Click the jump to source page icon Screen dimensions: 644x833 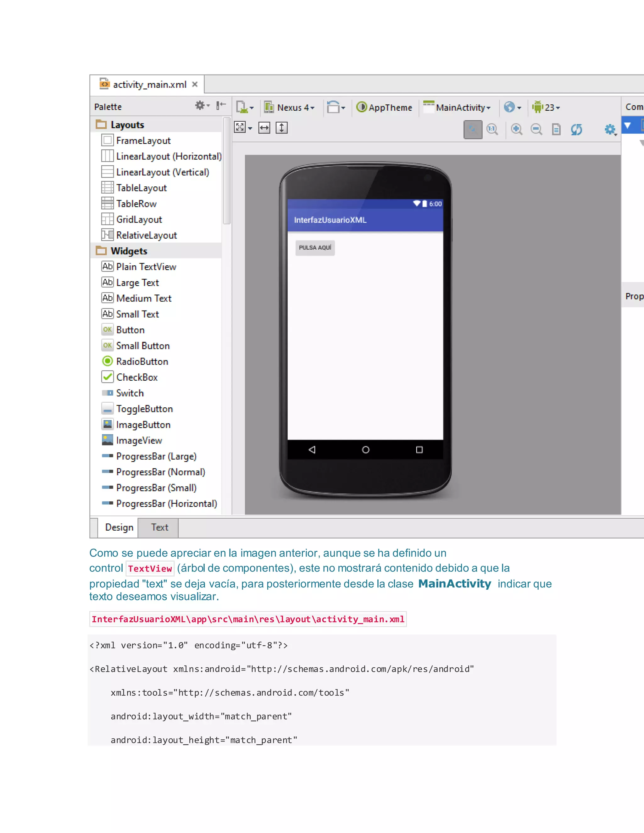pos(556,130)
